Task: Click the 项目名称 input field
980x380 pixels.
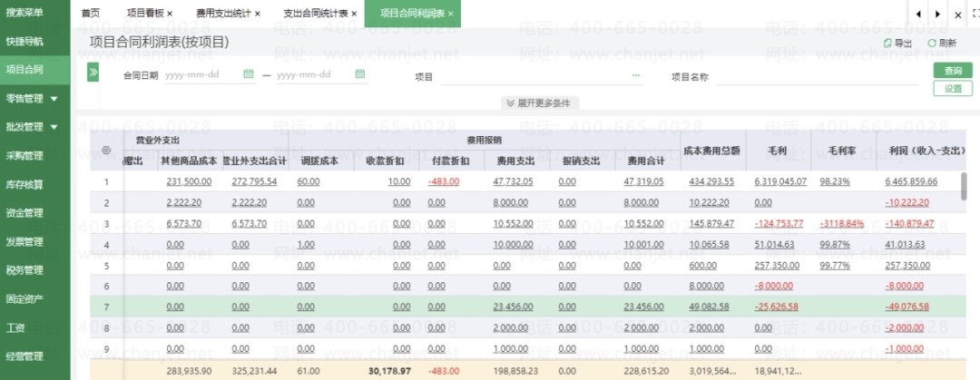Action: pyautogui.click(x=817, y=76)
